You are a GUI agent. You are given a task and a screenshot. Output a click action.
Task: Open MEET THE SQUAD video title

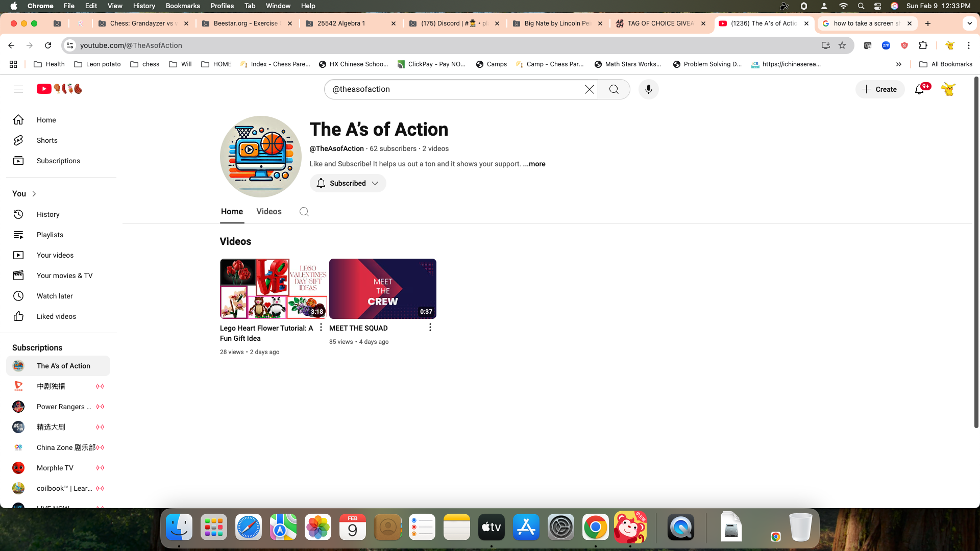click(358, 328)
